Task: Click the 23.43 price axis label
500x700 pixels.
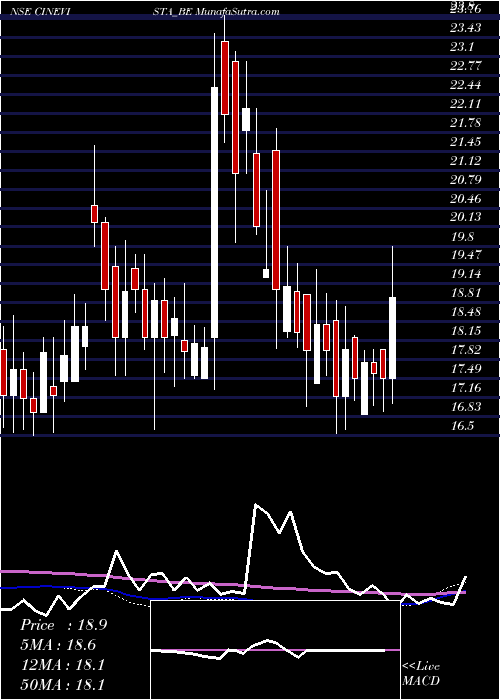Action: 466,28
